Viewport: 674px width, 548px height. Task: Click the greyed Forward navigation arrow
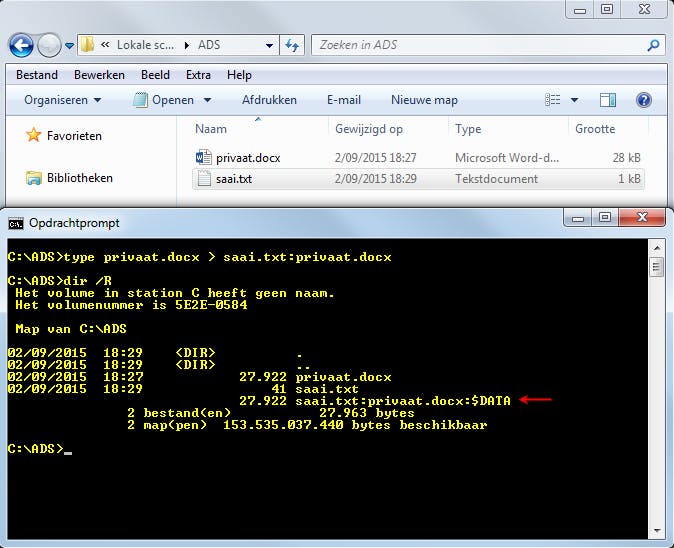(49, 45)
